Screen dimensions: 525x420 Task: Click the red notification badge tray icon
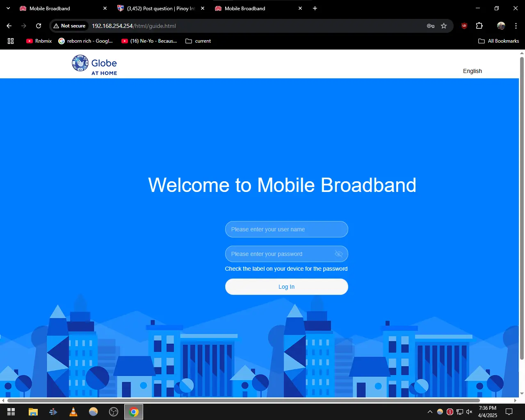[x=450, y=412]
